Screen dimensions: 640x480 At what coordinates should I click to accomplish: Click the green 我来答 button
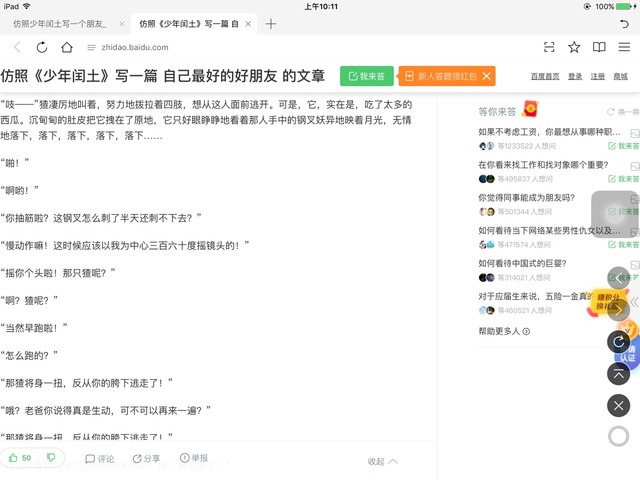(x=366, y=76)
